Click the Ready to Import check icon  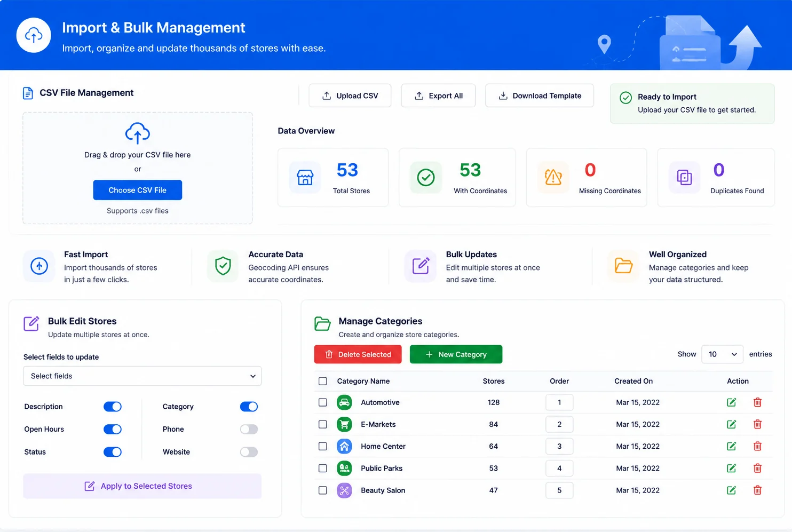[x=625, y=98]
